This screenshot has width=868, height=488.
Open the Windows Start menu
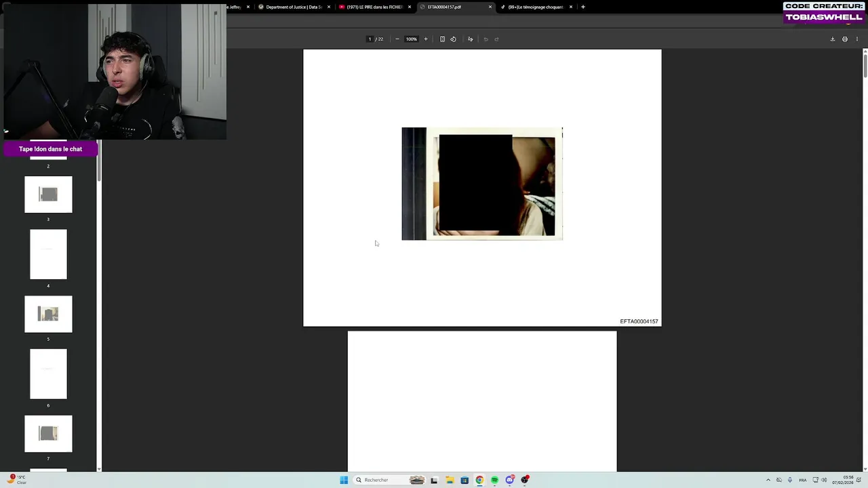(344, 480)
